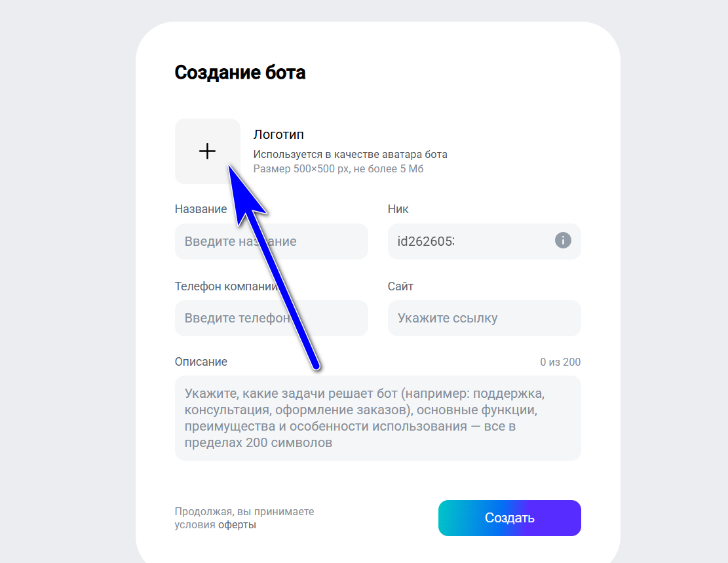Click the plus icon to upload logo

207,151
